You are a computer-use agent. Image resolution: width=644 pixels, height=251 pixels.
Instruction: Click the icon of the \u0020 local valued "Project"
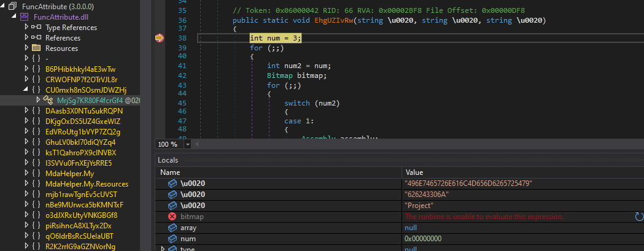173,206
